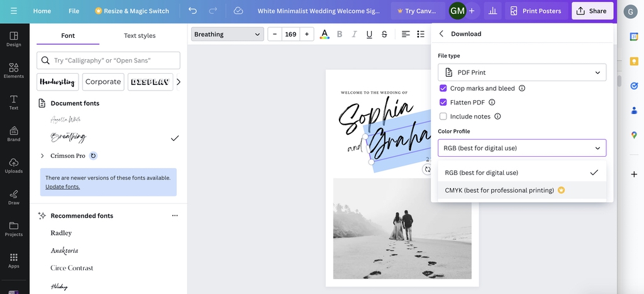Switch to the Text styles tab
The image size is (644, 294).
[x=140, y=35]
